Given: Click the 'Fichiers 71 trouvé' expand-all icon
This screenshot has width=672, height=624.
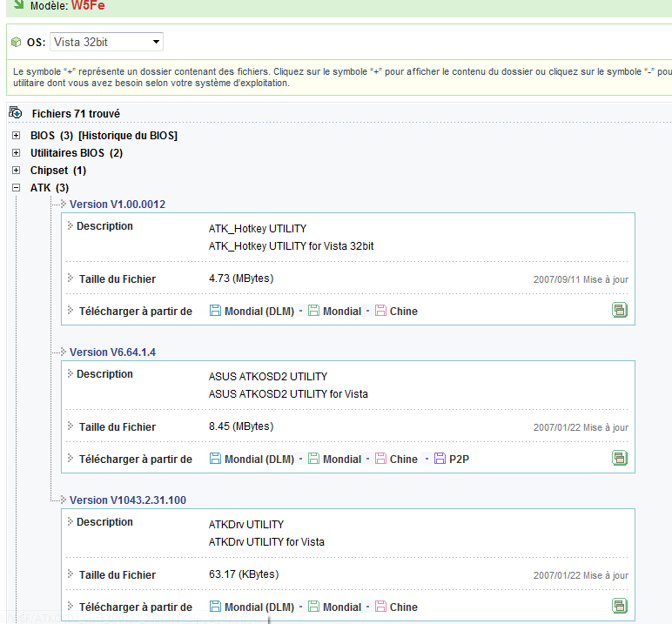Looking at the screenshot, I should pyautogui.click(x=15, y=113).
